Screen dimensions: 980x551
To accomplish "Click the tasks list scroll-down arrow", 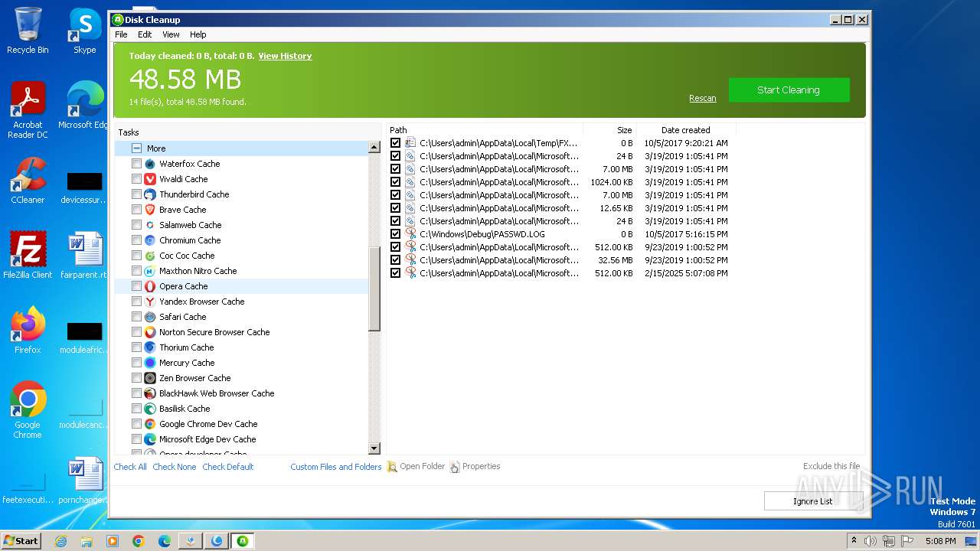I will pos(374,448).
